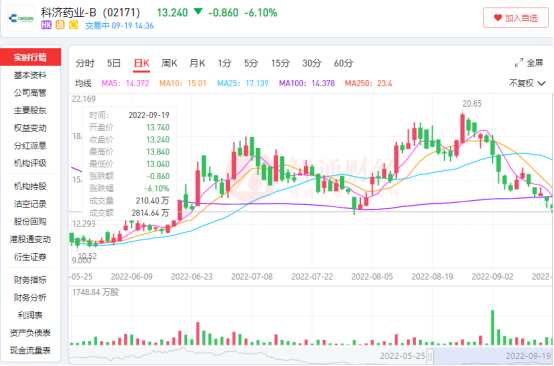Open 衍生证券 in the sidebar
554x366 pixels.
click(x=30, y=257)
